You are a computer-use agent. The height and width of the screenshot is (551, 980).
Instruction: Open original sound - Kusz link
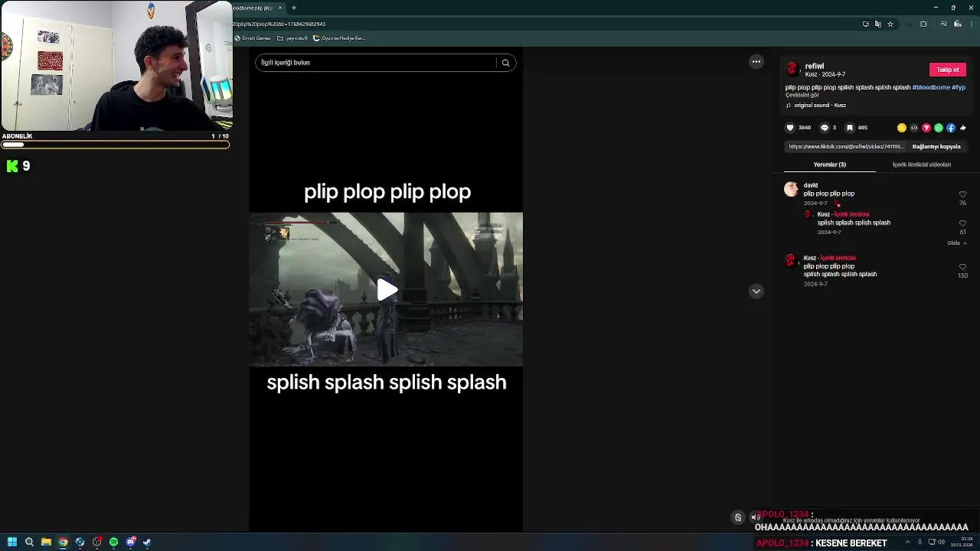[819, 106]
